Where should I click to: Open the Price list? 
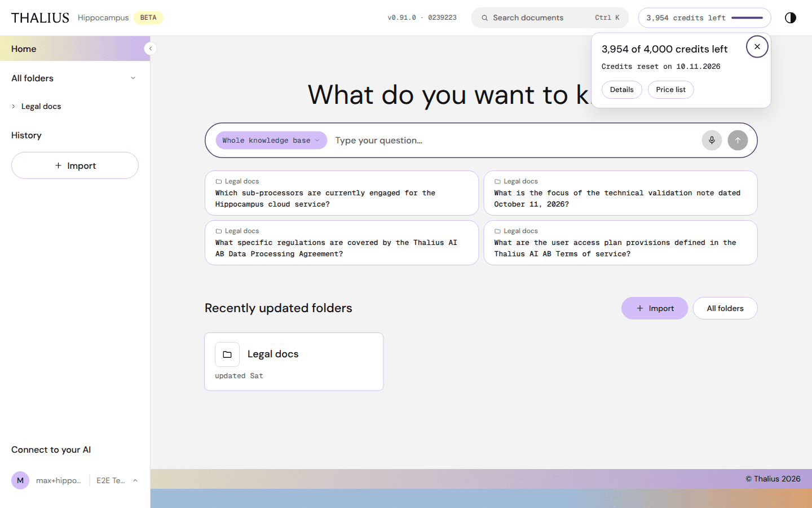tap(671, 90)
